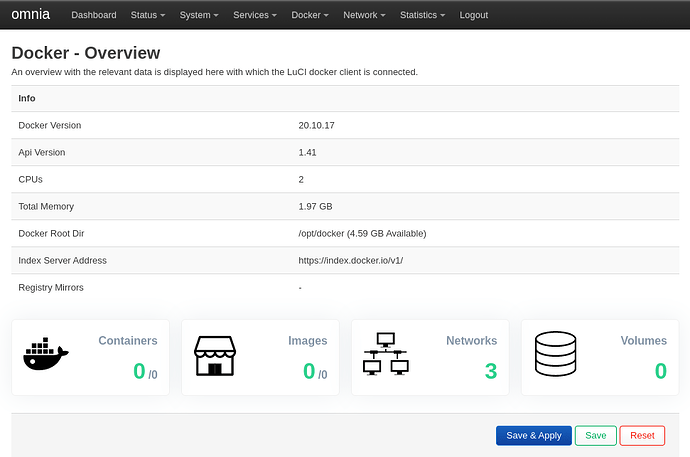Viewport: 690px width, 457px height.
Task: Click the Save & Apply button
Action: [534, 435]
